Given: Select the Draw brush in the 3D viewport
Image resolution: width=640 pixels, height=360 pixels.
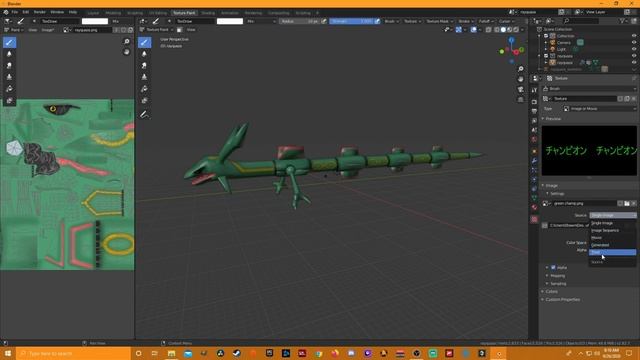Looking at the screenshot, I should click(x=144, y=42).
